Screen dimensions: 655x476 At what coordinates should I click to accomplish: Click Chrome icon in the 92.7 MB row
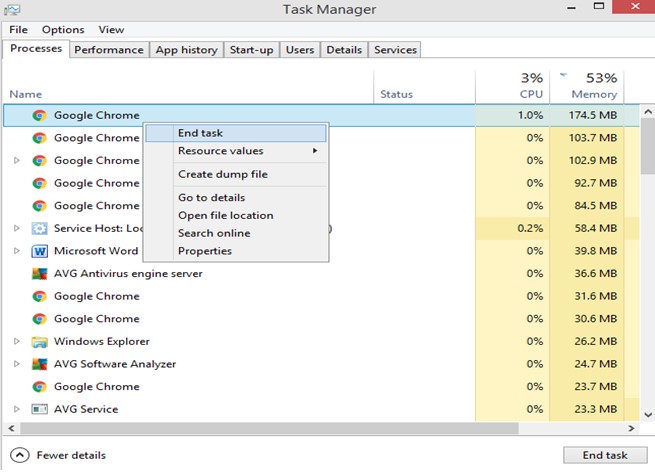39,183
